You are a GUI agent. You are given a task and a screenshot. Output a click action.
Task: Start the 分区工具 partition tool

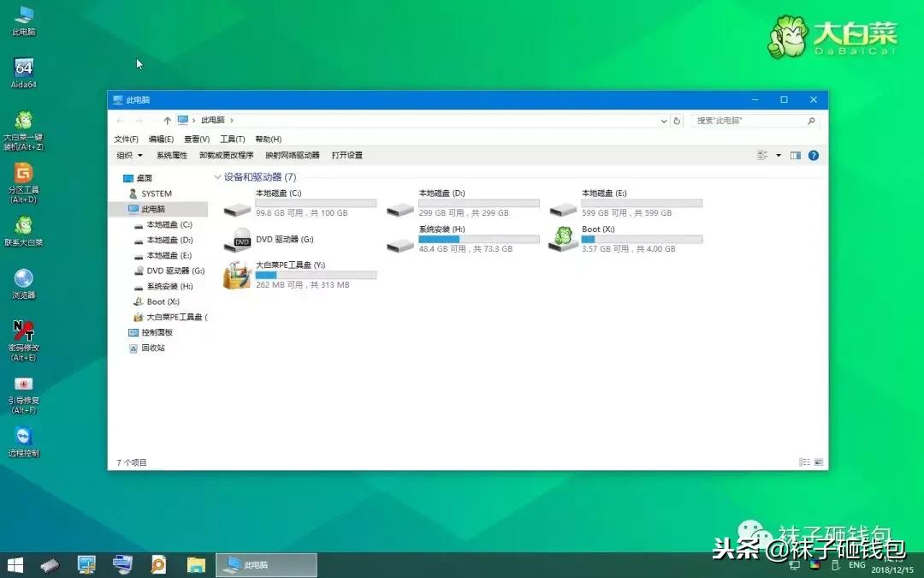pyautogui.click(x=23, y=177)
